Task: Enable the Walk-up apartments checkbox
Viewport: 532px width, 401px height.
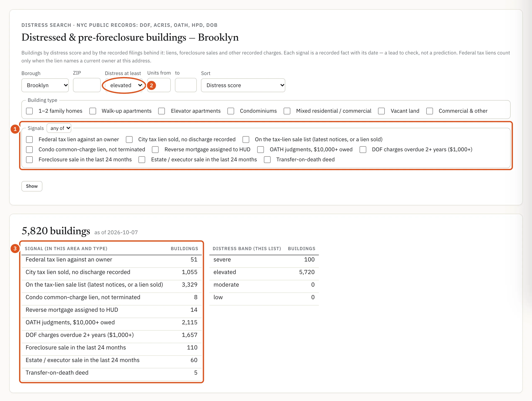Action: click(93, 111)
